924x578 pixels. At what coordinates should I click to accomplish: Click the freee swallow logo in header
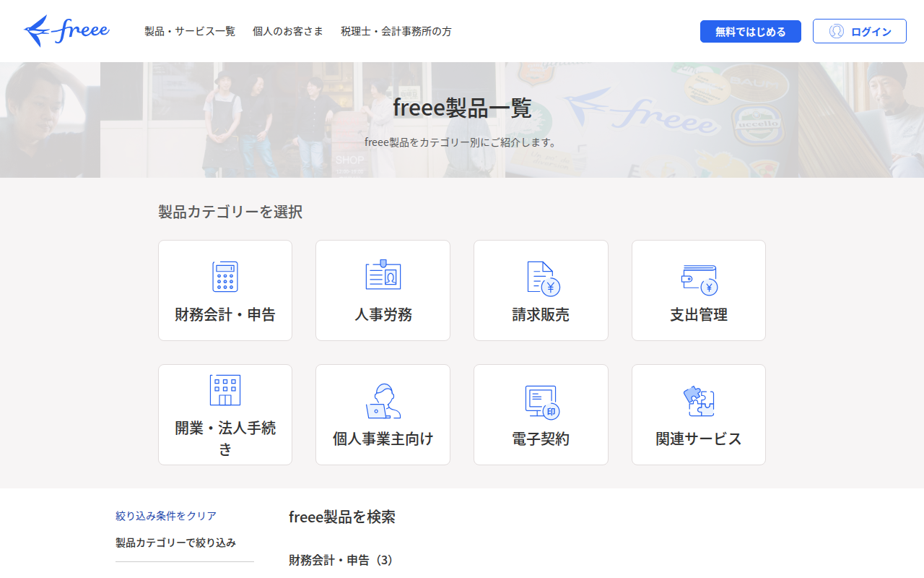[66, 31]
